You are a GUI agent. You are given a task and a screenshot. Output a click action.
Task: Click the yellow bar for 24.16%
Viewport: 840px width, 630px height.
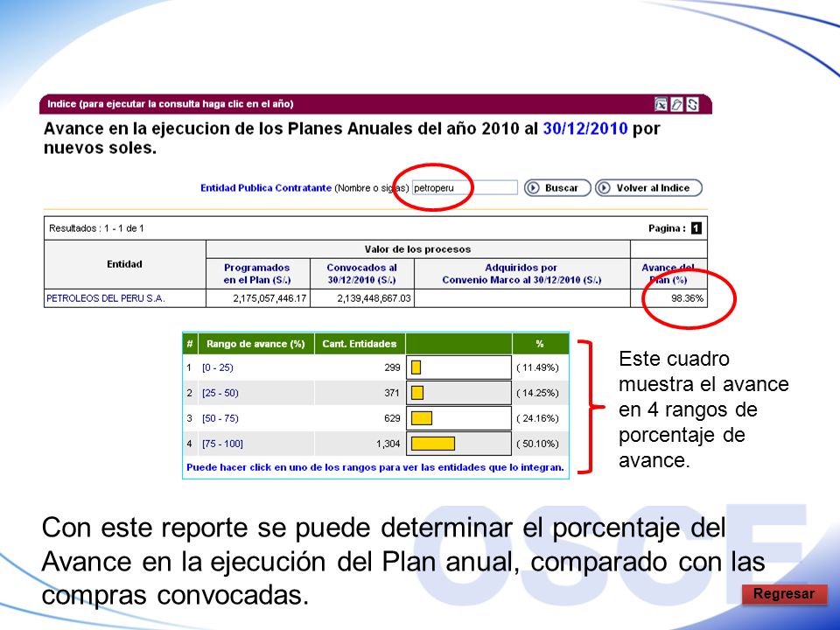click(422, 418)
